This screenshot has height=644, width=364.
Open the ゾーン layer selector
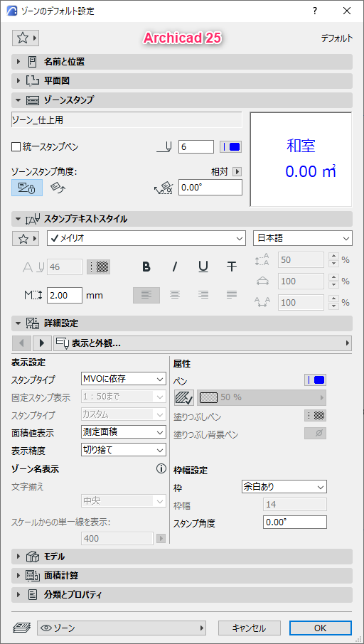click(121, 628)
